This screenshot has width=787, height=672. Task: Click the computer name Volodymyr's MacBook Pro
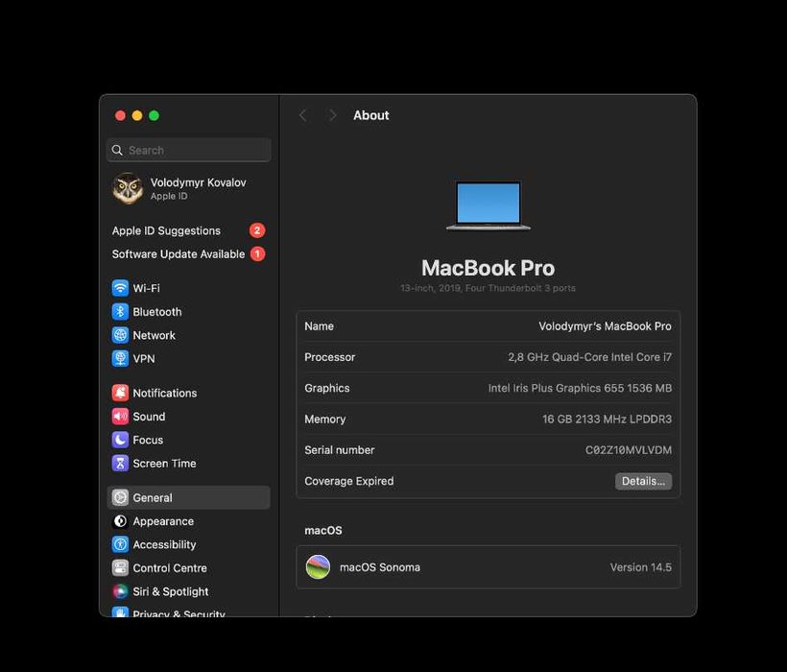(x=605, y=326)
